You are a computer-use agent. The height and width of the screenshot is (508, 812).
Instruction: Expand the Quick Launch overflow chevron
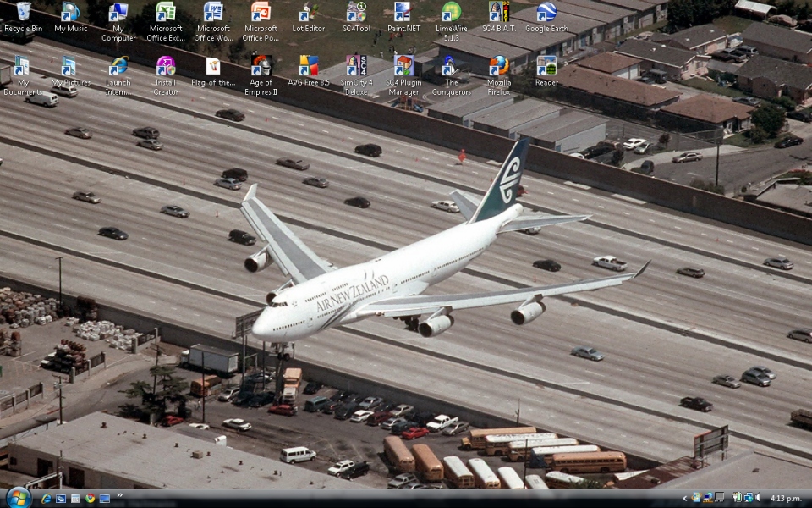point(119,495)
